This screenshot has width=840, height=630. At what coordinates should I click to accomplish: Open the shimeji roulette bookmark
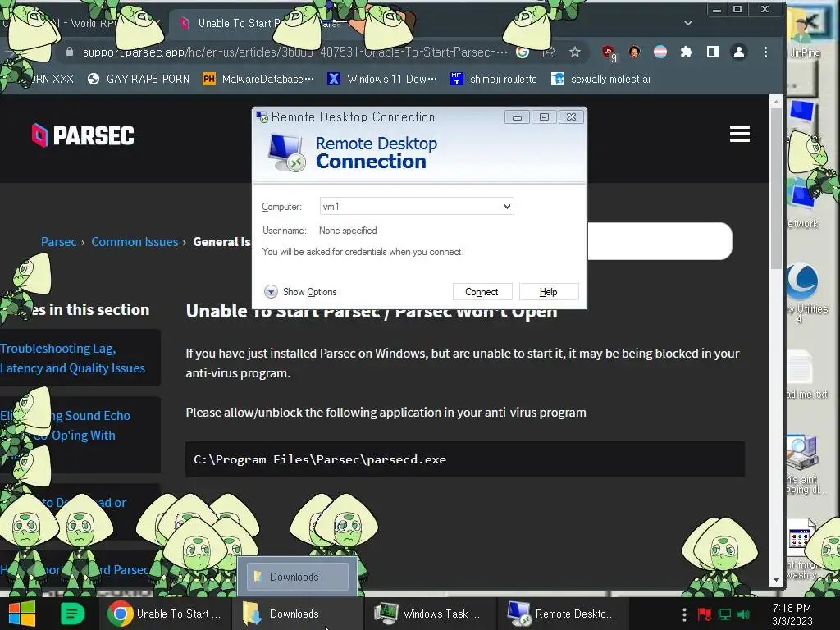(x=493, y=80)
